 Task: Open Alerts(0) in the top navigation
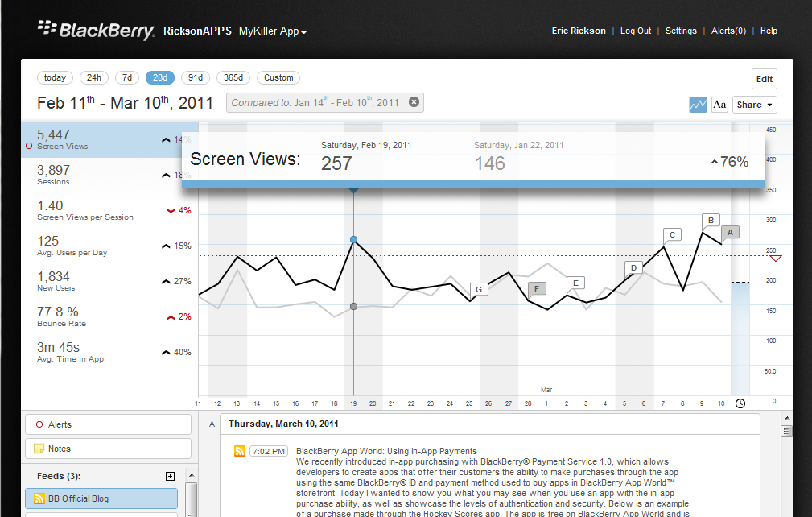pyautogui.click(x=728, y=31)
